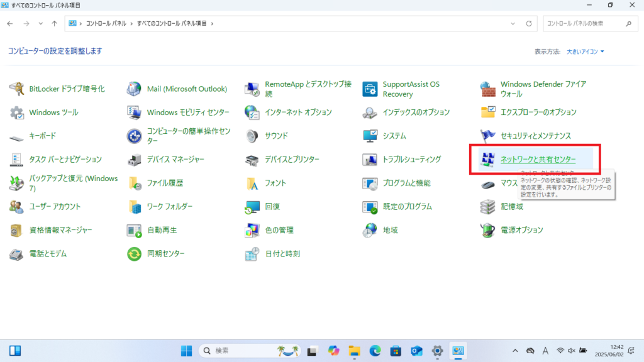Open BitLocker ドライブ暗号化 icon
Screen dimensions: 644x362
point(17,89)
